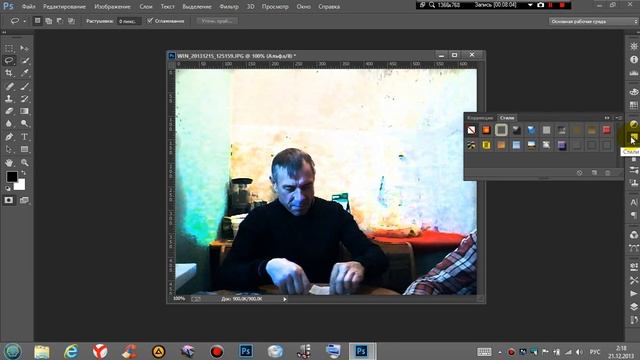Select the Healing Brush tool
Screen dimensions: 640x360
point(9,86)
